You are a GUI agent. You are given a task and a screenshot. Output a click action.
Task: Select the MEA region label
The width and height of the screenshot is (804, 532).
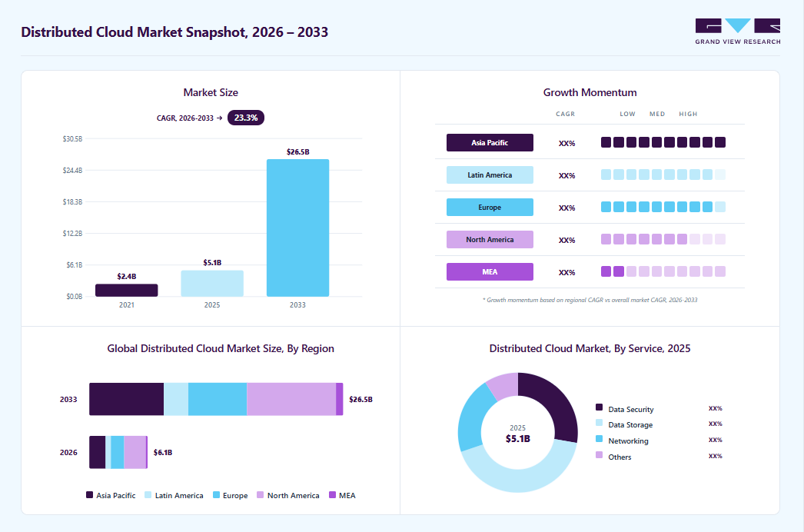(x=490, y=272)
